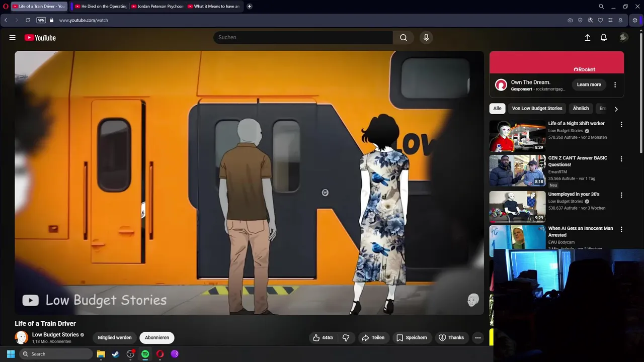Viewport: 644px width, 362px height.
Task: Click the Speichern save button
Action: (412, 338)
